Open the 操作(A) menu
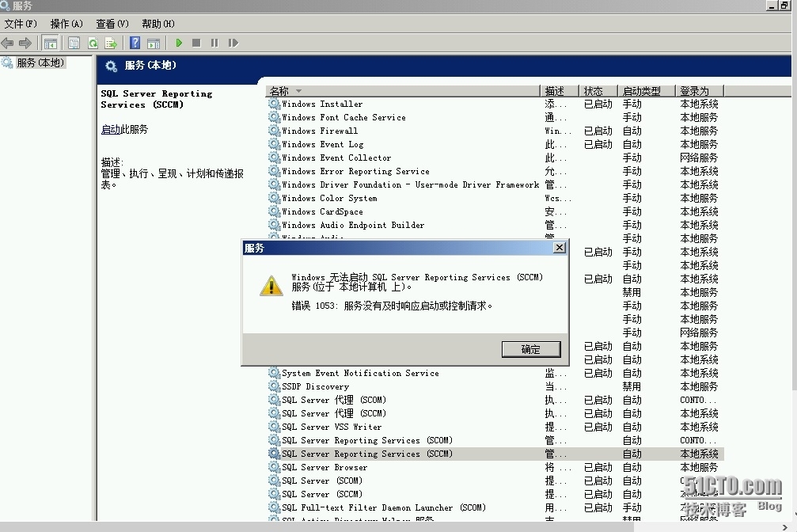Viewport: 797px width, 532px height. (66, 24)
